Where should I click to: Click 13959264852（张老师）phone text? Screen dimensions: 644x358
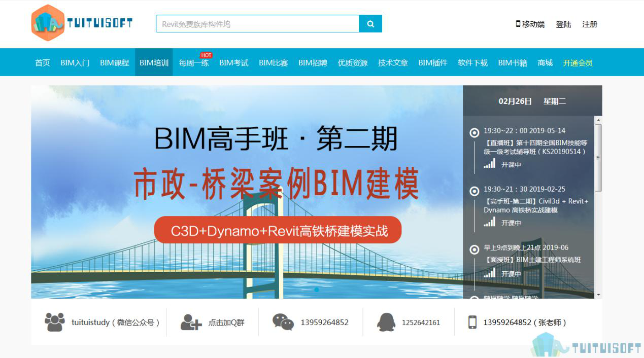pos(525,322)
